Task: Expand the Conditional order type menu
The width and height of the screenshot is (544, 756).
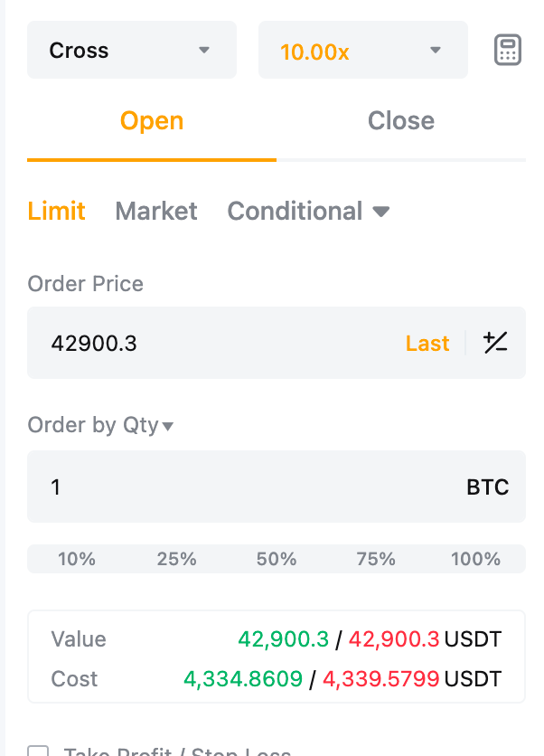Action: pyautogui.click(x=308, y=212)
